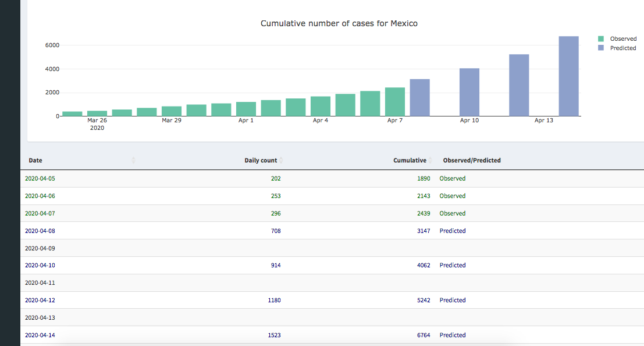Image resolution: width=644 pixels, height=346 pixels.
Task: Click the chart title for Mexico
Action: tap(339, 24)
